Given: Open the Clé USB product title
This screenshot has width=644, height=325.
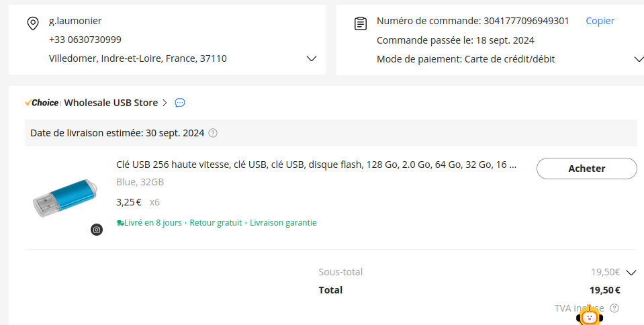Looking at the screenshot, I should point(316,165).
